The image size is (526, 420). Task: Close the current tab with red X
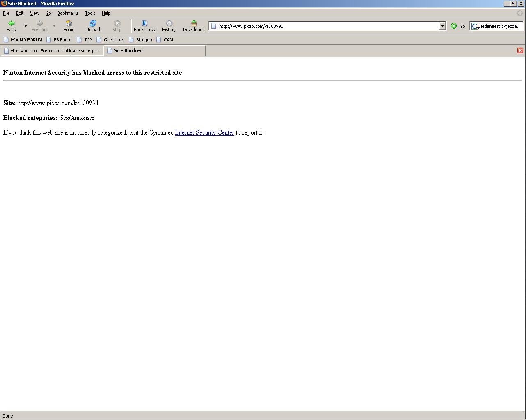click(520, 50)
